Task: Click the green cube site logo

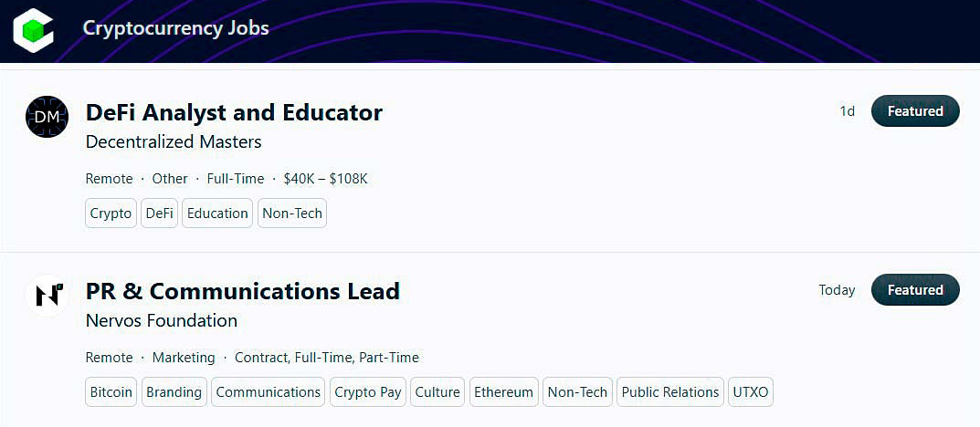Action: [34, 29]
